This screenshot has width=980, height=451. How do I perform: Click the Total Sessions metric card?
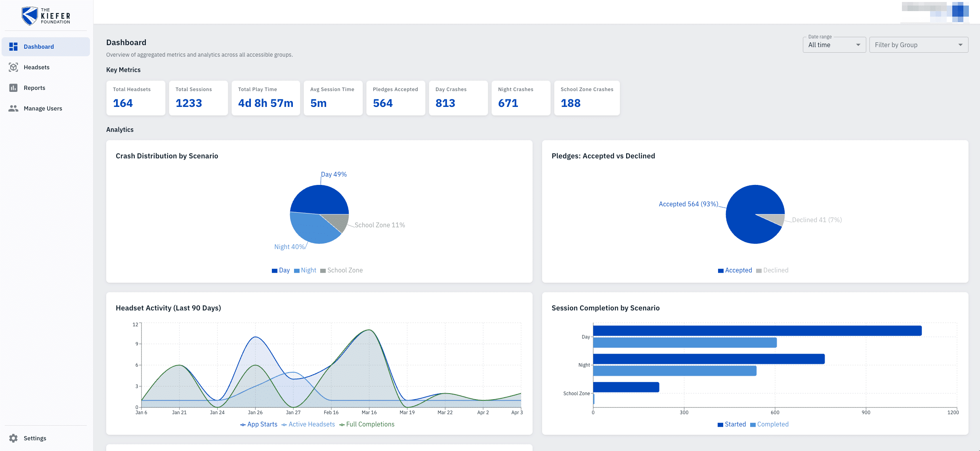(198, 98)
